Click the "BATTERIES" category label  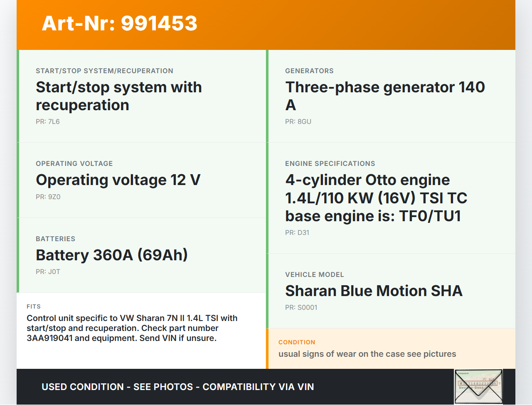point(55,239)
